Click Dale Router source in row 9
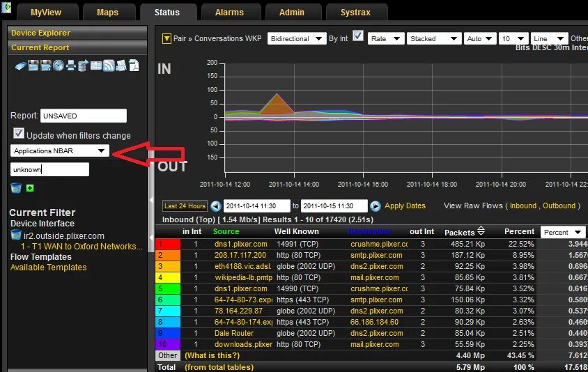 [x=234, y=333]
